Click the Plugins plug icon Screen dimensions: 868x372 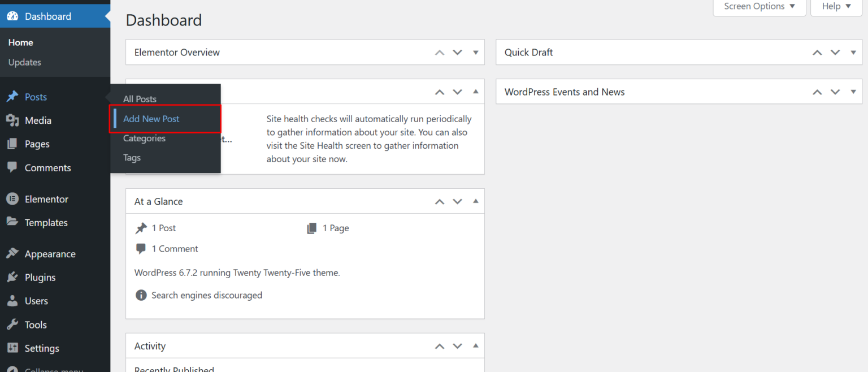click(x=12, y=277)
